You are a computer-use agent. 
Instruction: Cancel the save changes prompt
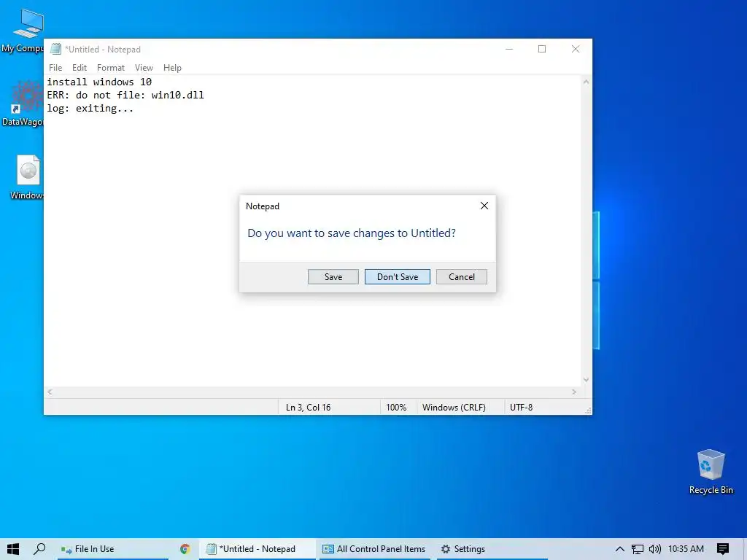coord(461,276)
